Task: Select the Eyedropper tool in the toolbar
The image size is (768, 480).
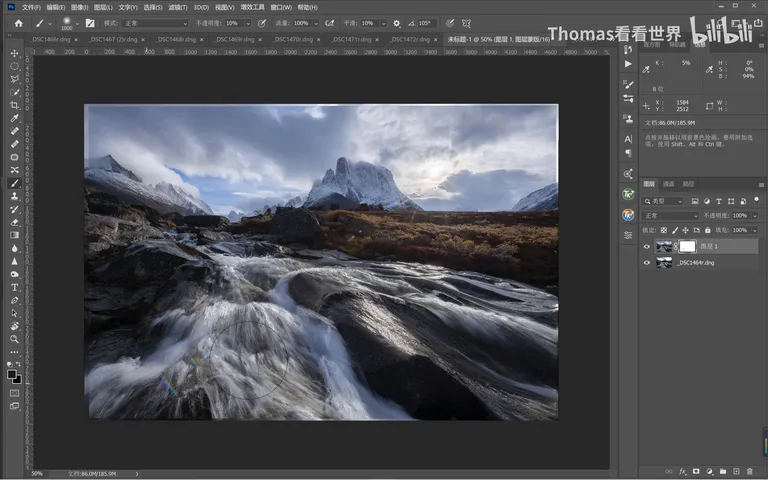Action: pos(14,118)
